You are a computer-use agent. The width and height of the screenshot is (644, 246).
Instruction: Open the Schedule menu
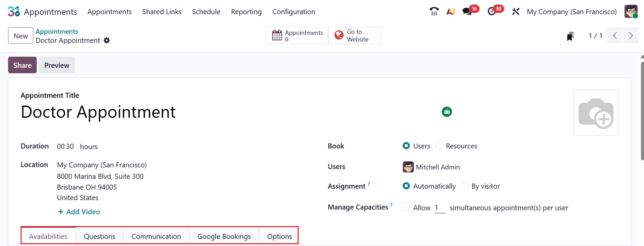[x=206, y=12]
